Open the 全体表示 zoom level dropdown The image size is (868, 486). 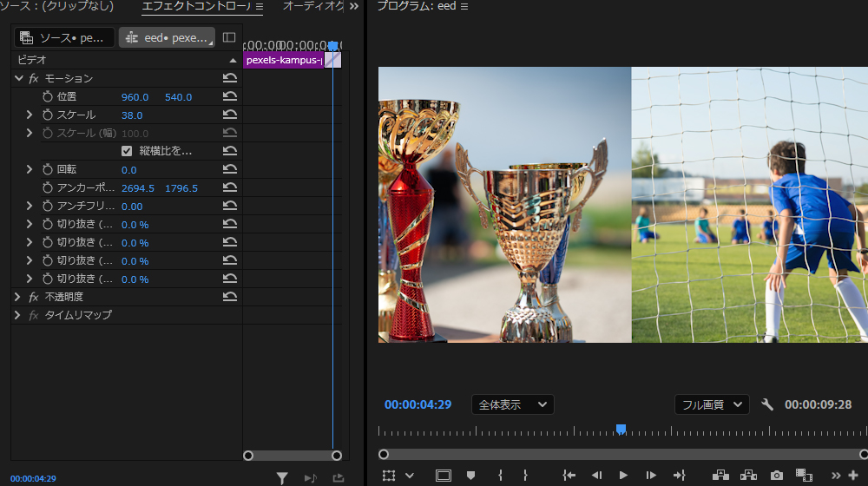tap(513, 404)
